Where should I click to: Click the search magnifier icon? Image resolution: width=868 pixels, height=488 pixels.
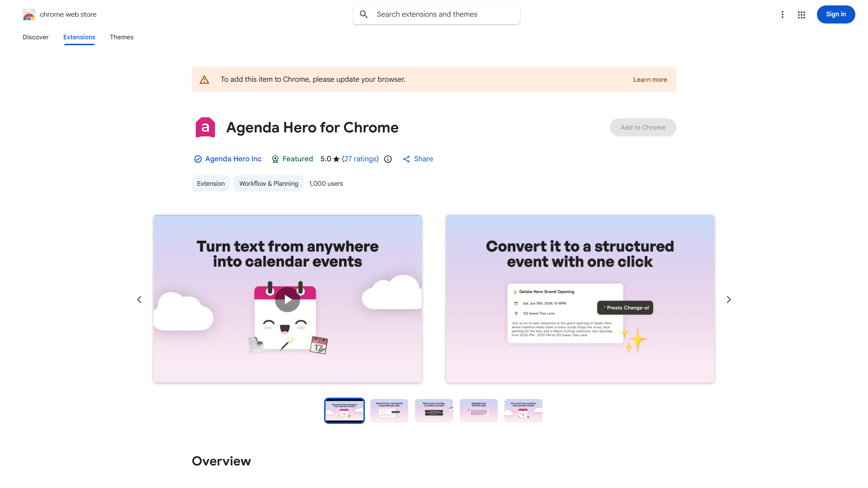point(363,14)
